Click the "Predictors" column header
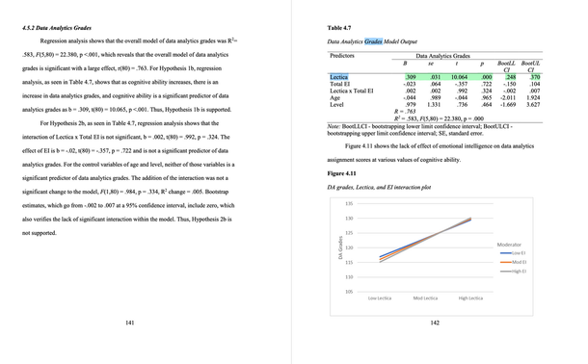The image size is (588, 364). pyautogui.click(x=342, y=56)
